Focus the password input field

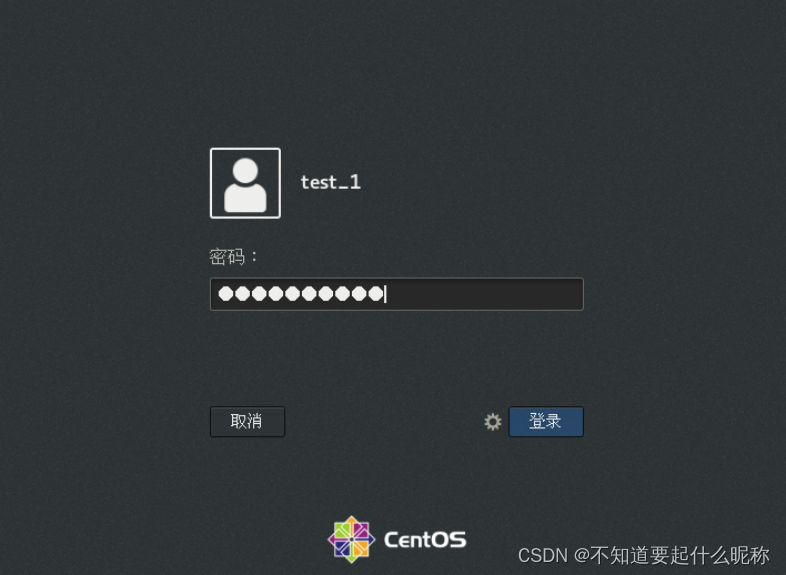(x=397, y=294)
